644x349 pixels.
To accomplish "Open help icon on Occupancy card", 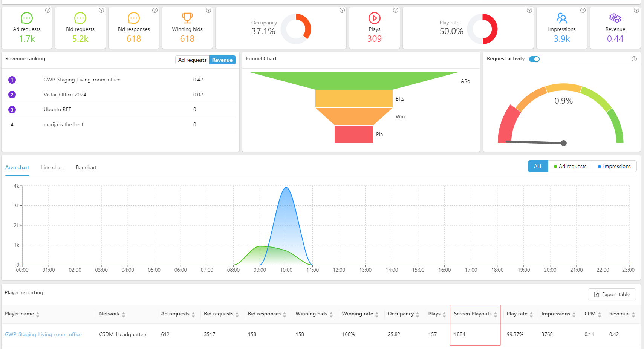I will coord(342,10).
